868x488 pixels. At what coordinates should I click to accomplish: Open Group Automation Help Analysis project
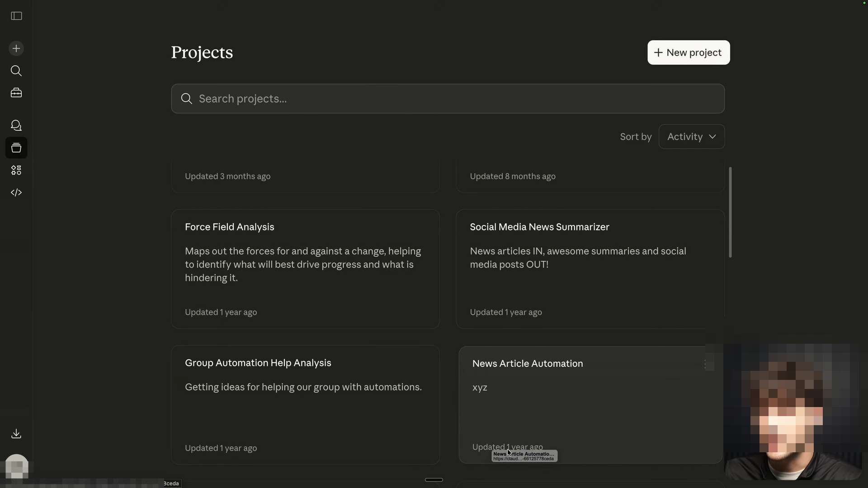click(x=305, y=405)
